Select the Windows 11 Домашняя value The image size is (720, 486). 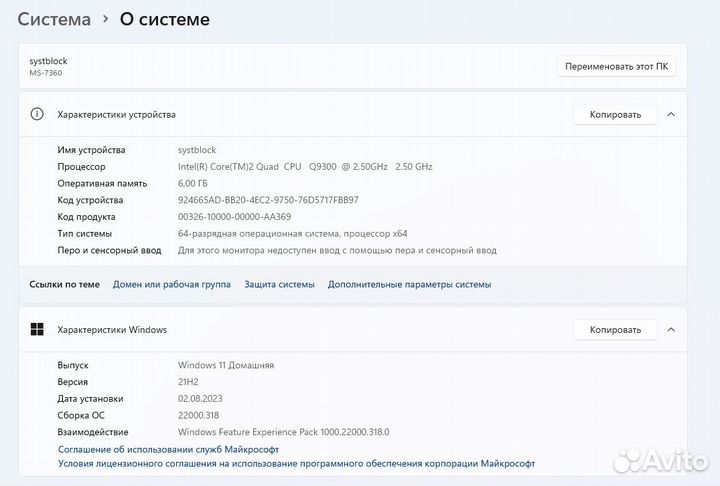coord(226,365)
